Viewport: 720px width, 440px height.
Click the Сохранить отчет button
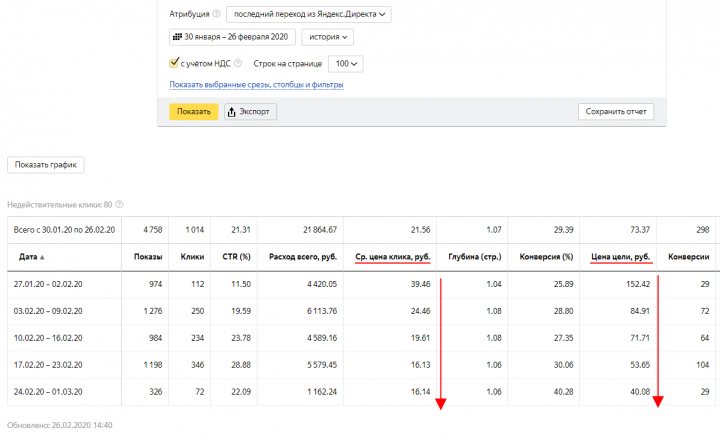[616, 111]
